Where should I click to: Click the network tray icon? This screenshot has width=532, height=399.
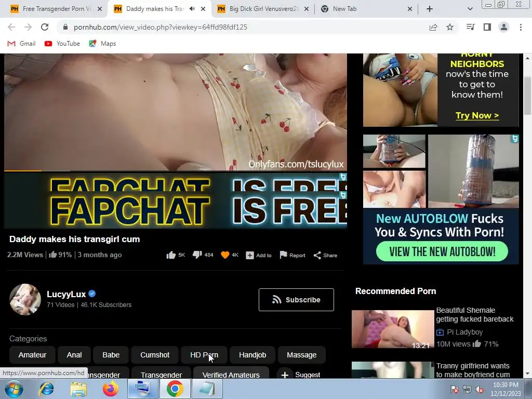tap(467, 389)
